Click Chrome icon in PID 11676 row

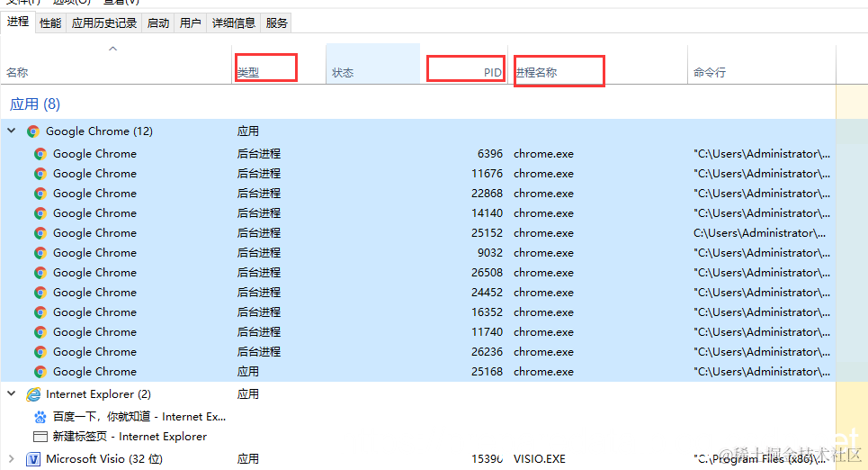coord(40,174)
